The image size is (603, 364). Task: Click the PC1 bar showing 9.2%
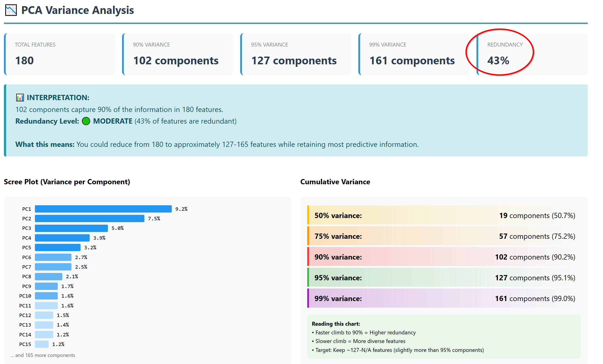coord(103,209)
